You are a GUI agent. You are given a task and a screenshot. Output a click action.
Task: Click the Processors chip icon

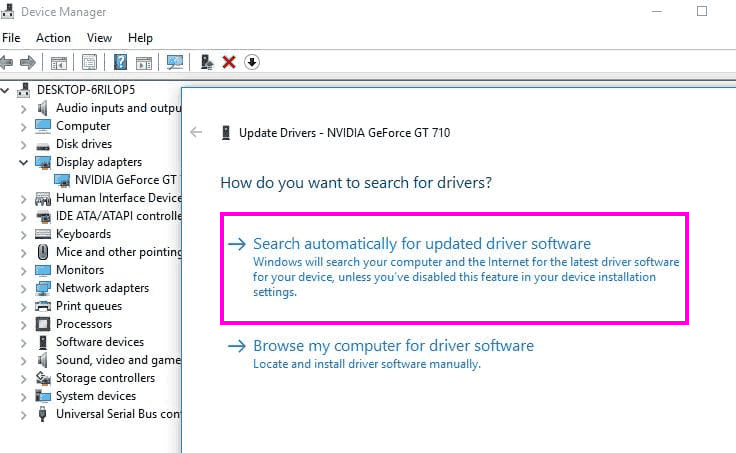(x=43, y=324)
